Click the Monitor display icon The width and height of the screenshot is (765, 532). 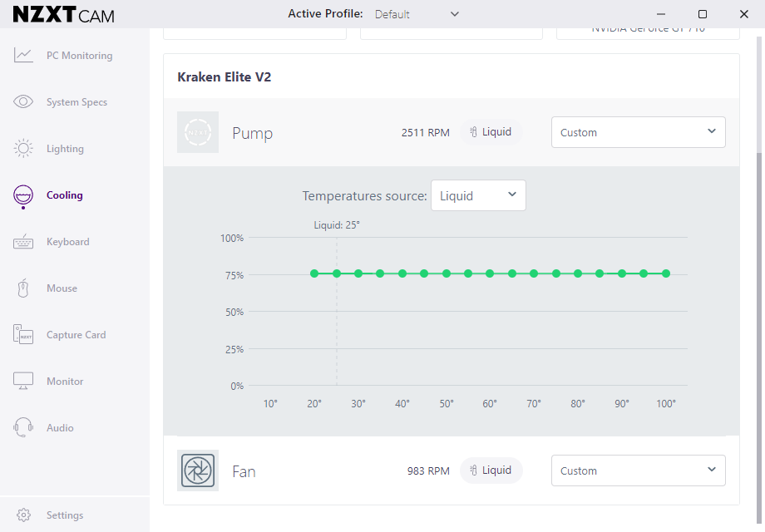coord(23,381)
